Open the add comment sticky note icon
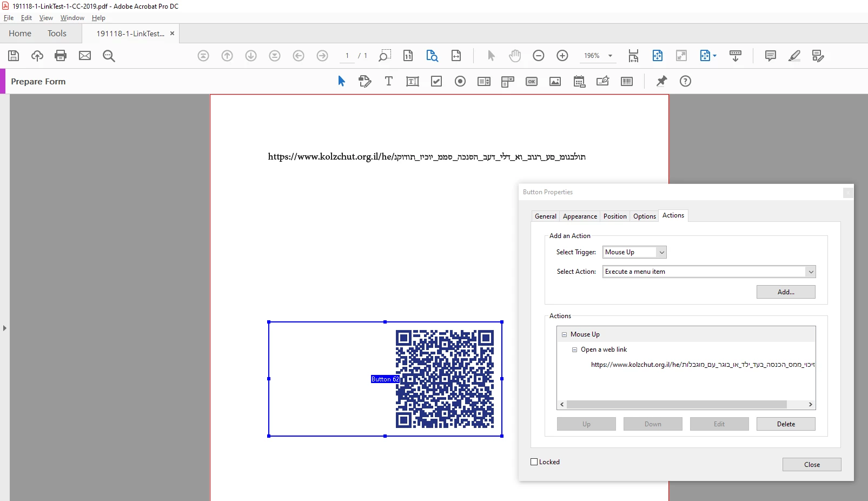The image size is (868, 501). [771, 56]
